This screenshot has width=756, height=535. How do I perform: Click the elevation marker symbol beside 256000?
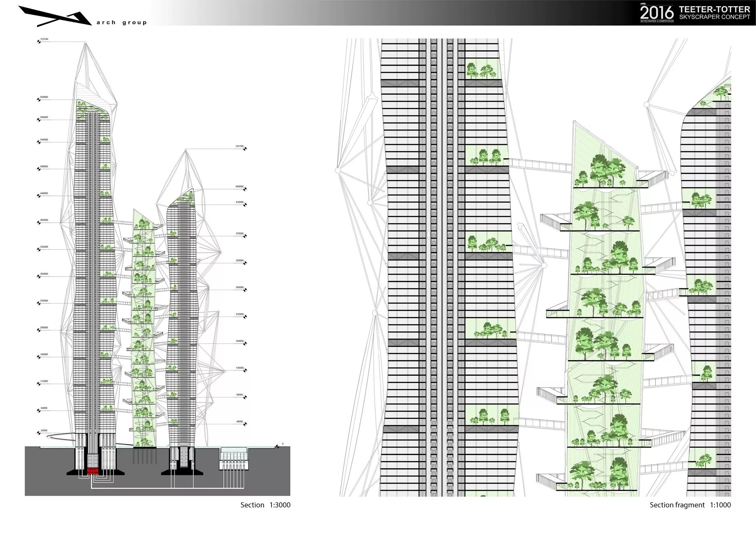(38, 303)
